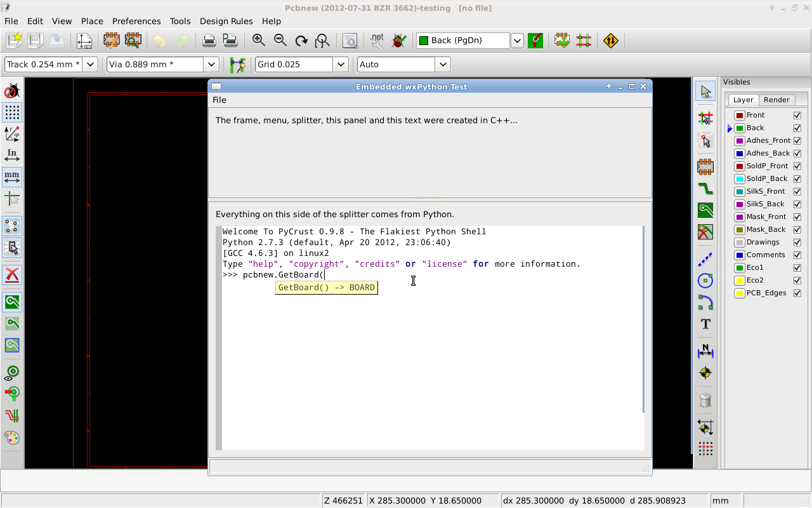Viewport: 812px width, 508px height.
Task: Click the Eco2 yellow color swatch
Action: pos(740,281)
